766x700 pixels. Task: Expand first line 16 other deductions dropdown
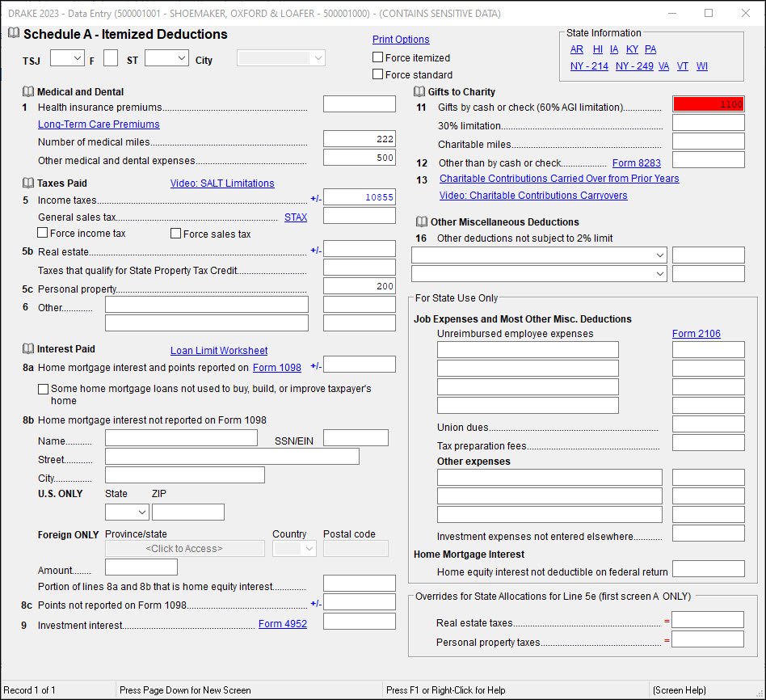539,255
